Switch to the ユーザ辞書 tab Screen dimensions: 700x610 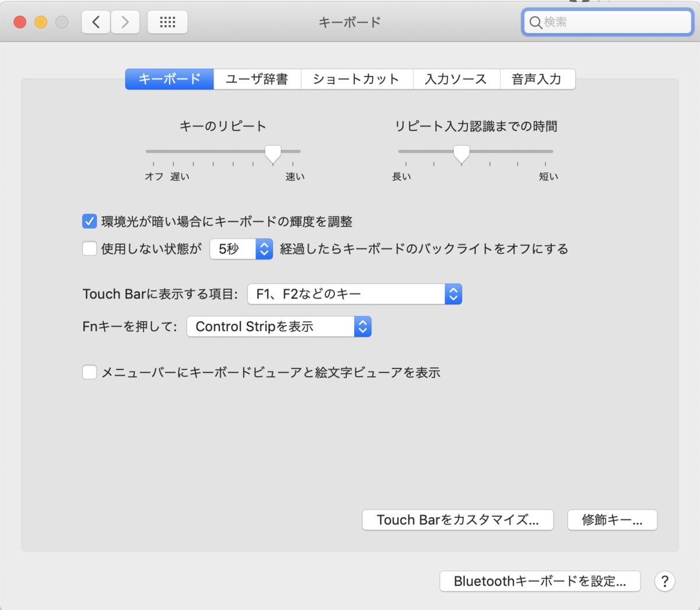click(257, 79)
